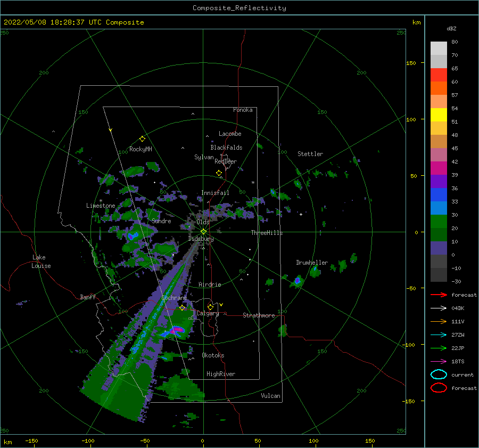Click the red forecast arrow legend icon
The height and width of the screenshot is (448, 479).
(x=439, y=295)
